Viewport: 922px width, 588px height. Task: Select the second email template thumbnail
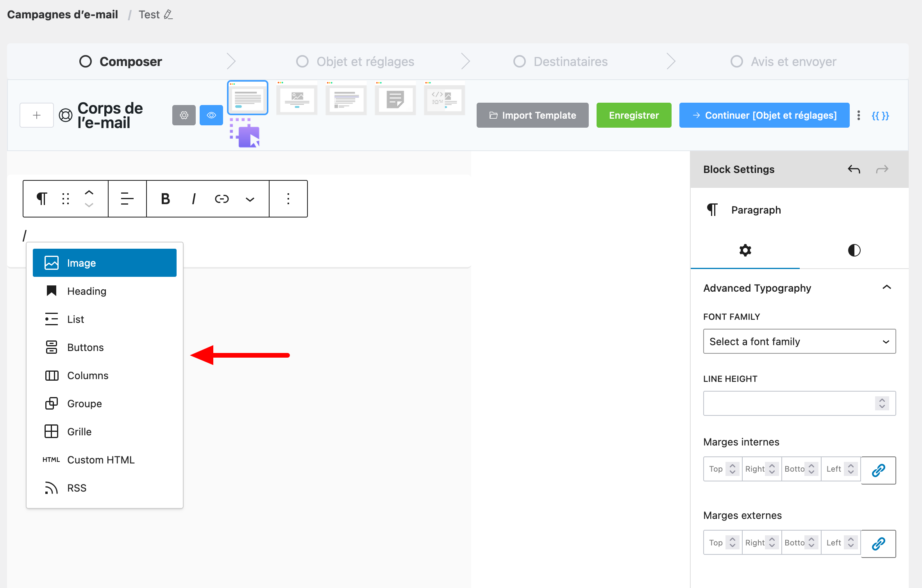(297, 98)
